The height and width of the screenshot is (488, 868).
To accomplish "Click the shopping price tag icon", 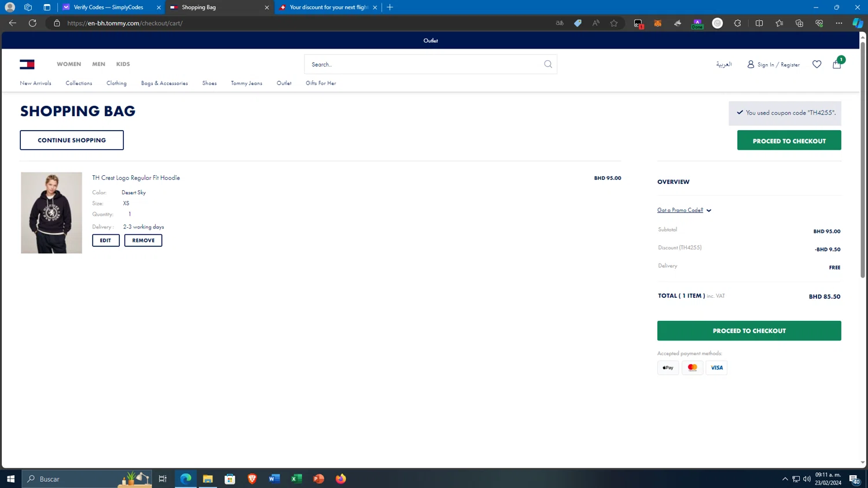I will pos(578,23).
